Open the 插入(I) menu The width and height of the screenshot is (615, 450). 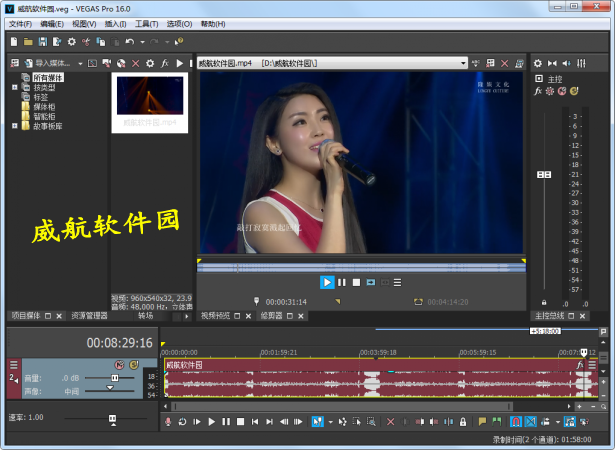click(115, 24)
